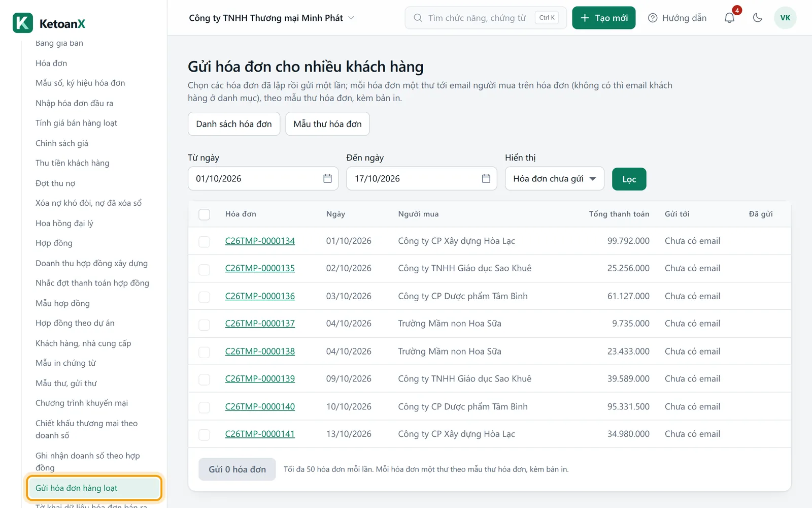Image resolution: width=812 pixels, height=508 pixels.
Task: Click the Từ ngày date field
Action: click(x=263, y=178)
